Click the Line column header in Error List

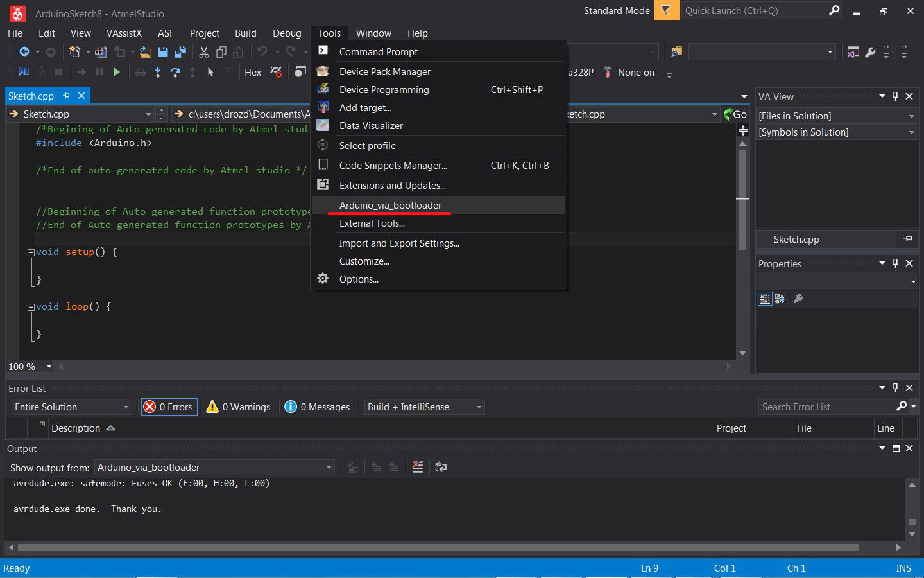[x=888, y=428]
